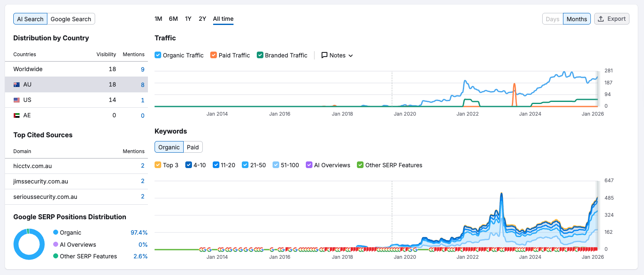The width and height of the screenshot is (644, 275).
Task: Click the SERP positions donut chart
Action: pyautogui.click(x=29, y=244)
